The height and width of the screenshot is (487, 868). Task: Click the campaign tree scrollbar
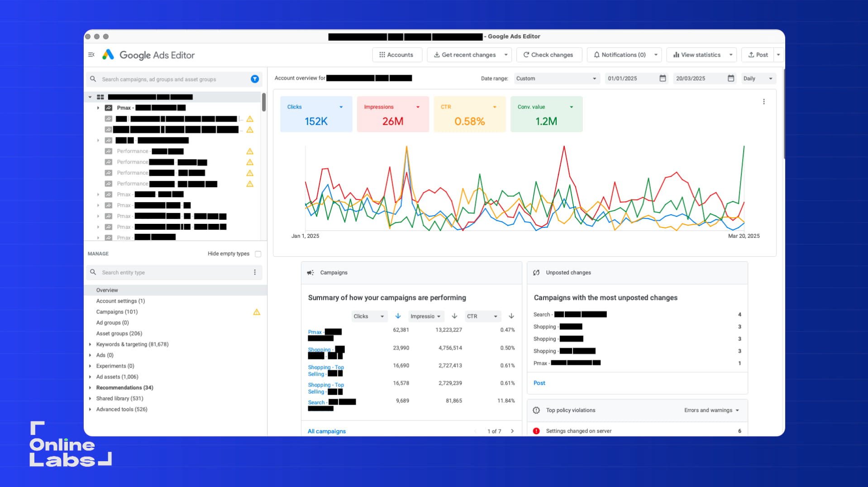pos(264,102)
